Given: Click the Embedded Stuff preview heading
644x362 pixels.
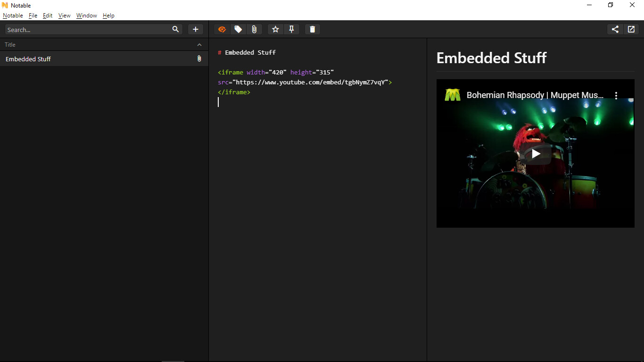Looking at the screenshot, I should pyautogui.click(x=491, y=58).
